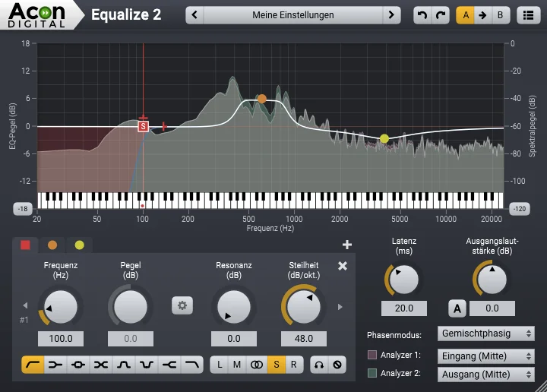The image size is (547, 392).
Task: Open Analyzer 2 source dropdown
Action: (x=486, y=375)
